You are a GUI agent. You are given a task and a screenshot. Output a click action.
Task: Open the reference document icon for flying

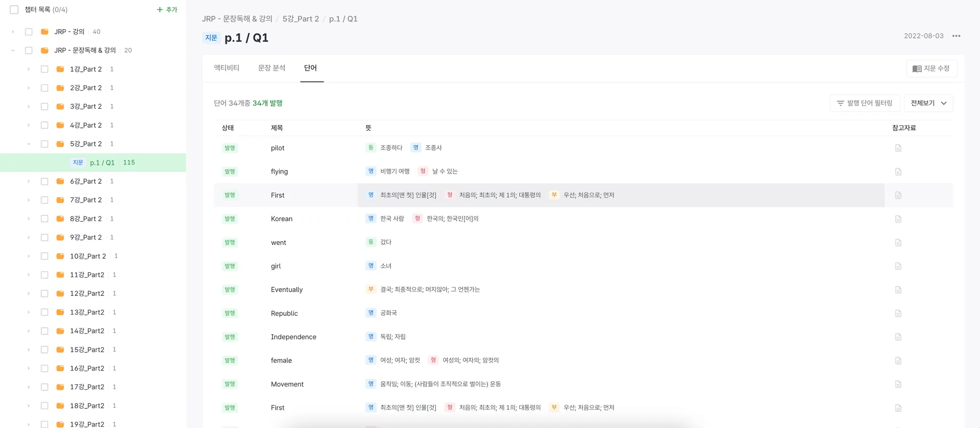click(898, 171)
